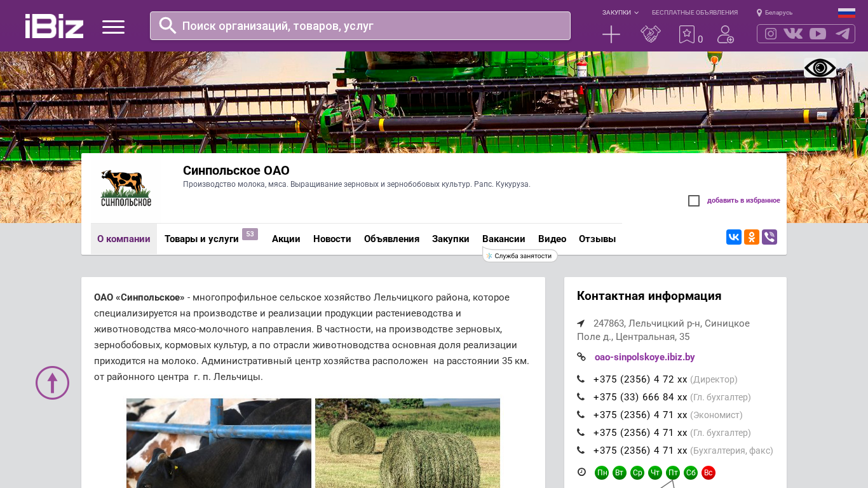The width and height of the screenshot is (868, 488).
Task: Click the Сб weekday circle
Action: point(691,473)
